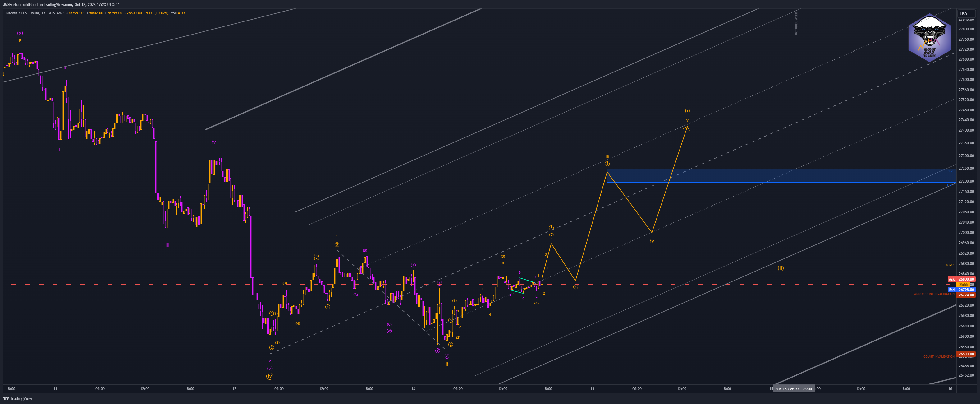Click the 26600.00 price axis label
Viewport: 980px width, 404px height.
point(966,337)
